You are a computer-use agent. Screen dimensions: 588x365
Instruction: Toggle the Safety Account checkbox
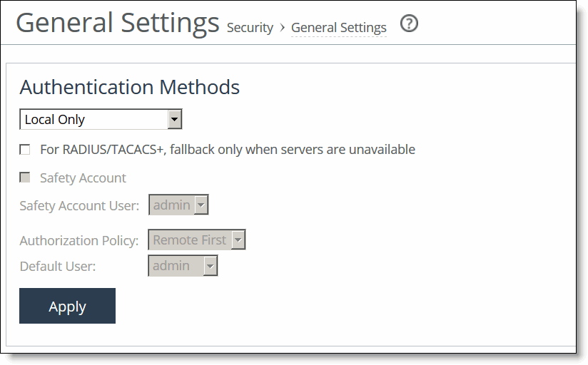(x=25, y=178)
